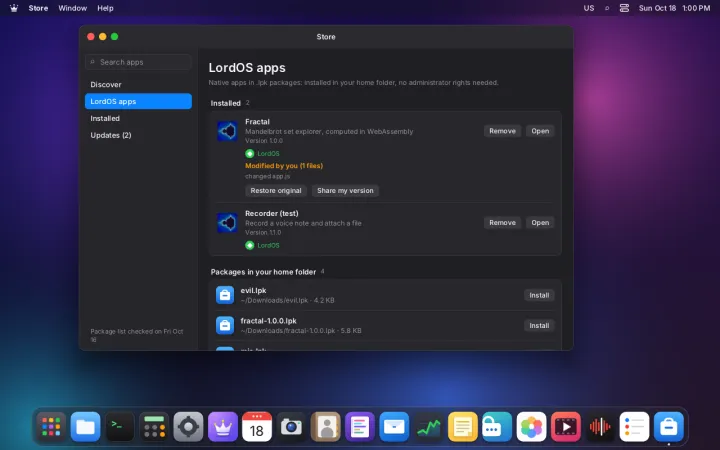This screenshot has height=450, width=720.
Task: Remove the Fractal app
Action: pos(502,131)
